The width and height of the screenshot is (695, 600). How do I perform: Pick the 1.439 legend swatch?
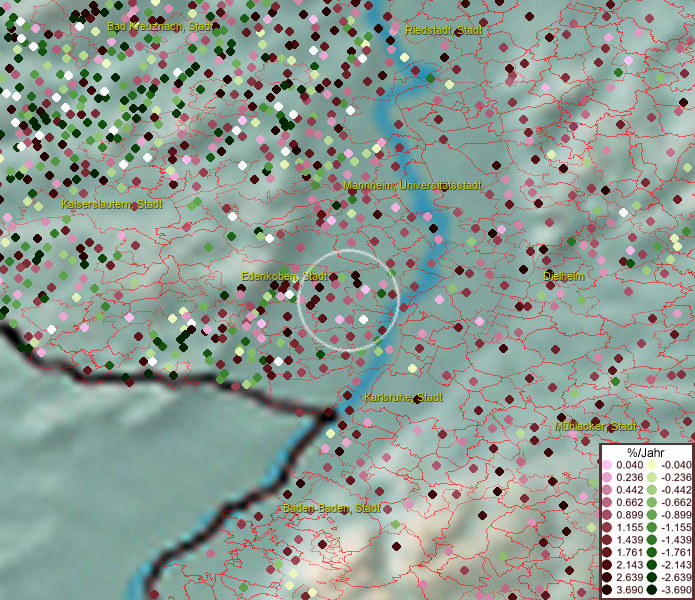point(607,540)
